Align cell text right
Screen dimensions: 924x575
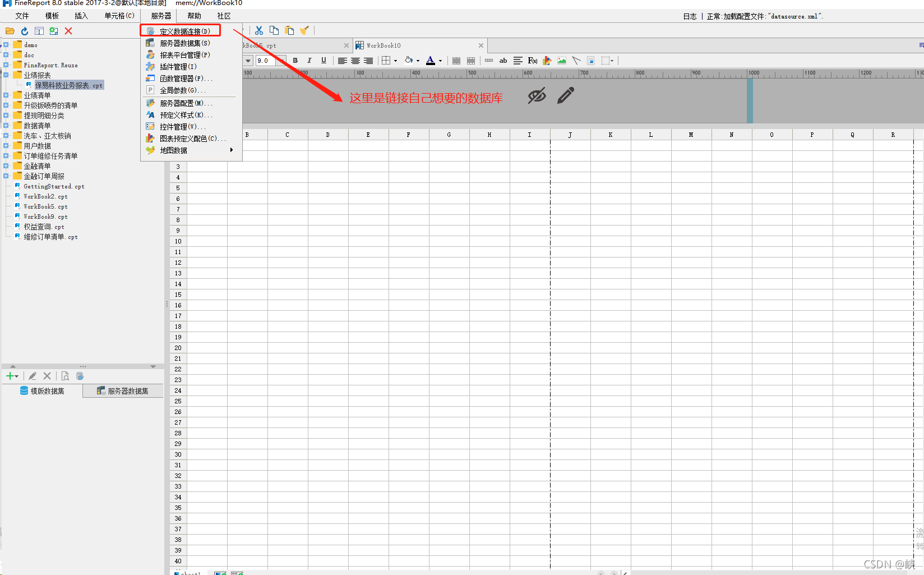pos(368,61)
